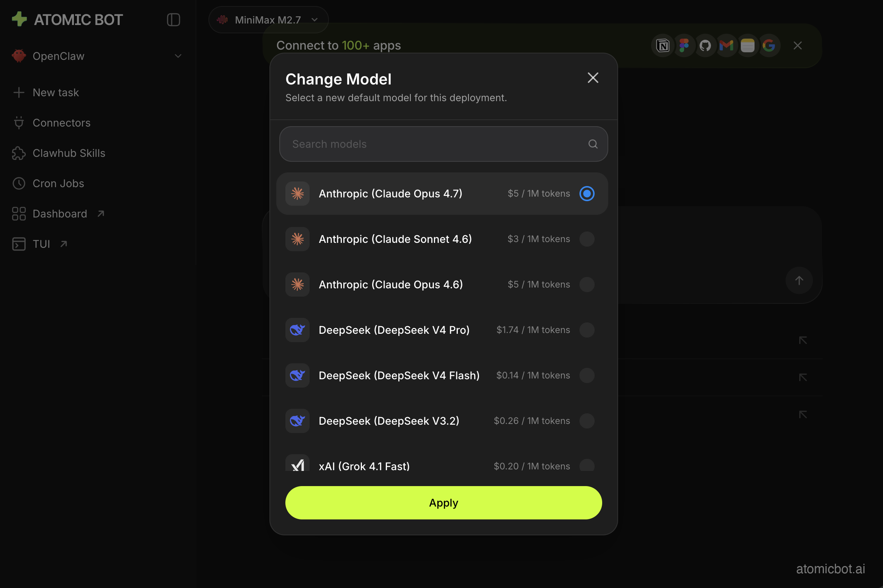Open Connectors in the sidebar
Screen dimensions: 883x588
click(61, 123)
